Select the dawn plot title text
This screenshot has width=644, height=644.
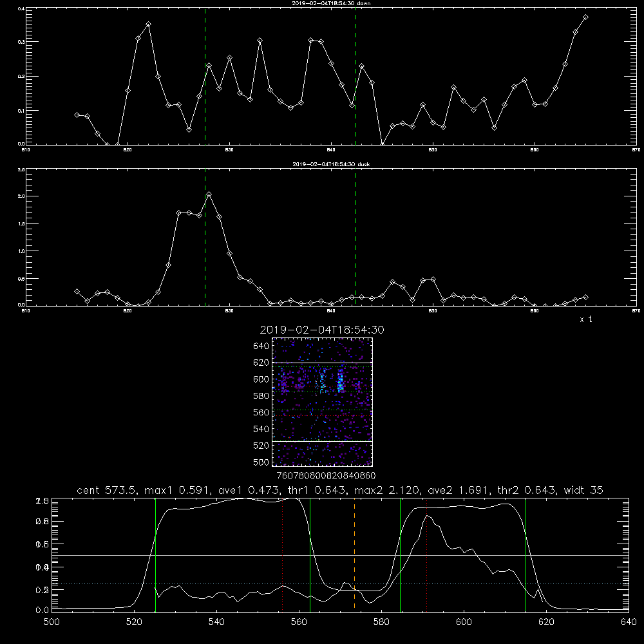tap(331, 3)
